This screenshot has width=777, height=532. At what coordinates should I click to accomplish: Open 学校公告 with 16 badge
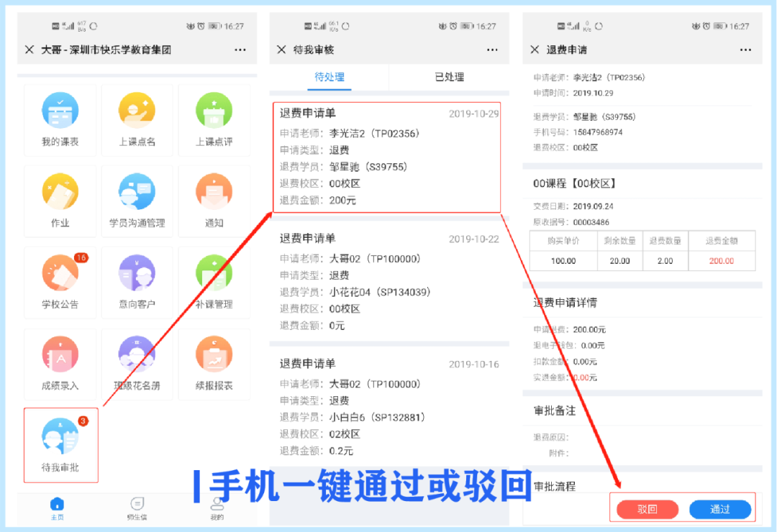click(x=60, y=274)
